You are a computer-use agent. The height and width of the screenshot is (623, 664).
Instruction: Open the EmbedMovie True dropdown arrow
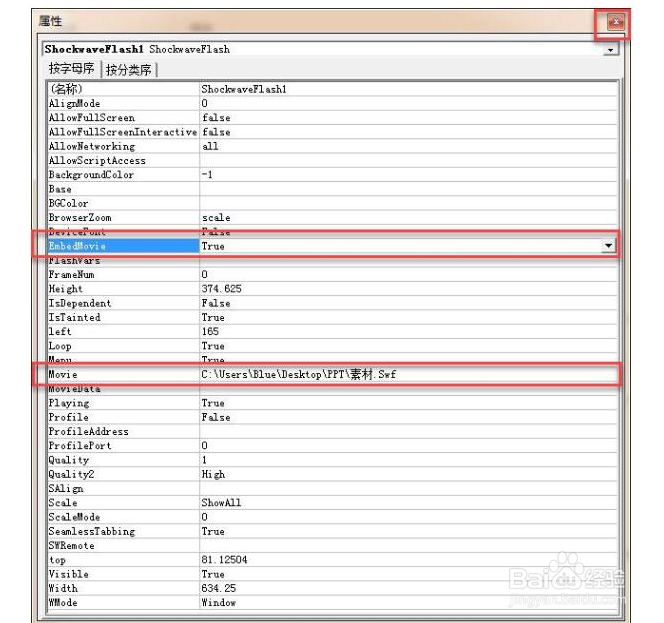pyautogui.click(x=609, y=246)
